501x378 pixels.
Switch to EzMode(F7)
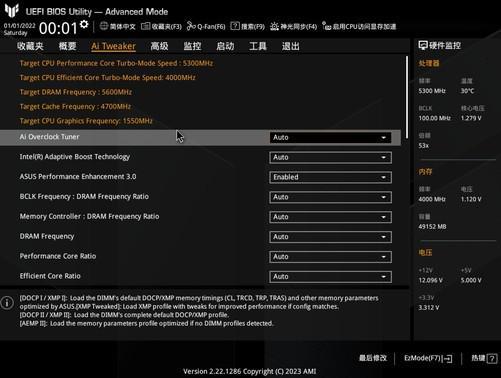pyautogui.click(x=428, y=358)
